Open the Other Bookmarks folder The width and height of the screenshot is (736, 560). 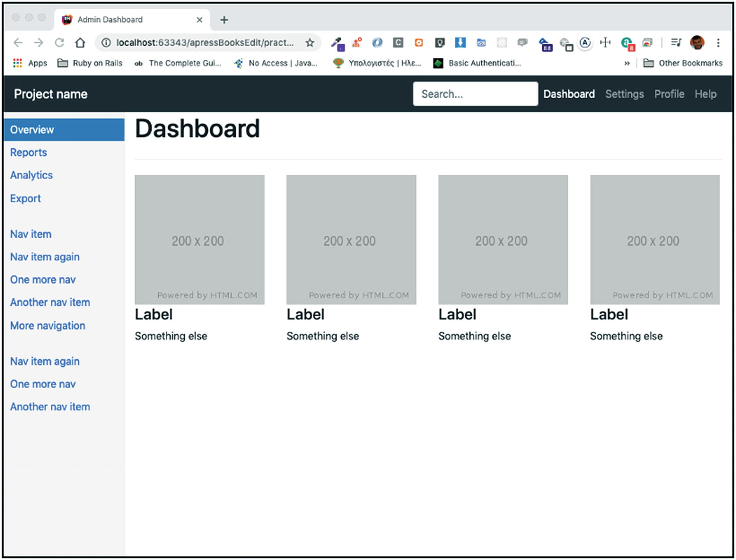click(x=683, y=63)
